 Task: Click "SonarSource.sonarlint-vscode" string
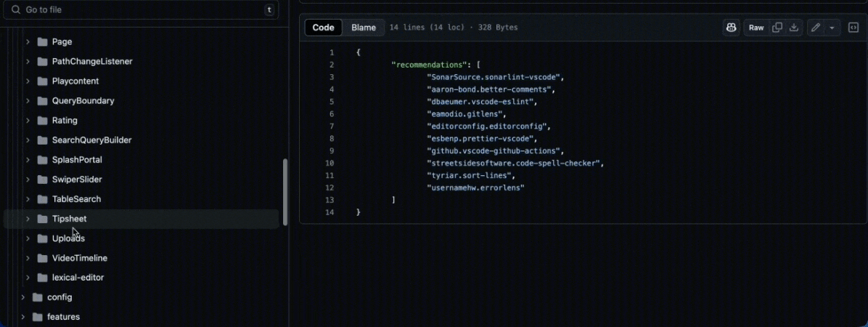click(x=494, y=77)
